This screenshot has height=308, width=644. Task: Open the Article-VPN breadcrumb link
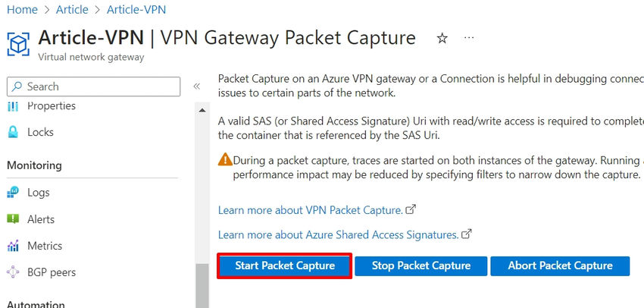136,9
